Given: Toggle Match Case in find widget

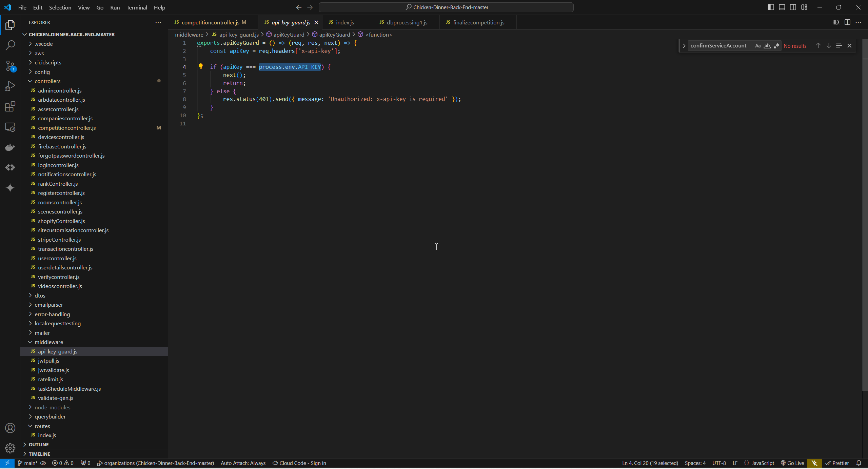Looking at the screenshot, I should click(757, 46).
